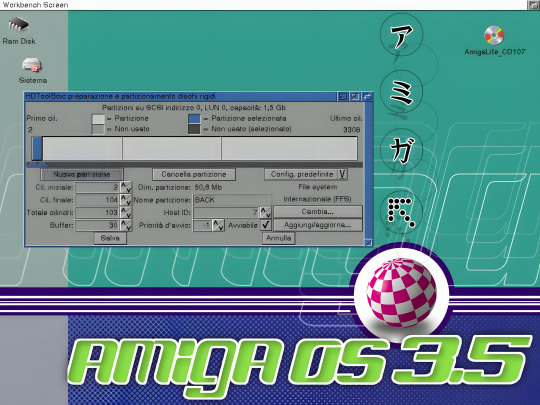Select the last partition in the bar
This screenshot has height=405, width=540.
[x=289, y=148]
